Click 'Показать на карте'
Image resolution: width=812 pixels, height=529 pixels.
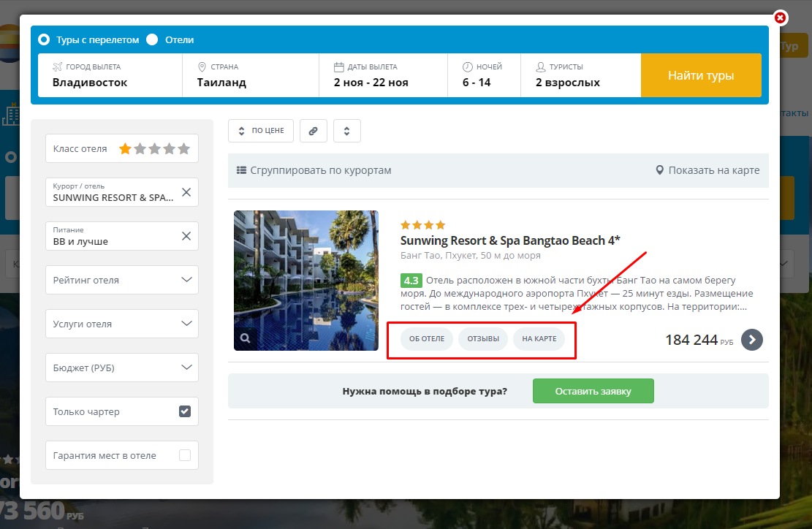coord(707,170)
